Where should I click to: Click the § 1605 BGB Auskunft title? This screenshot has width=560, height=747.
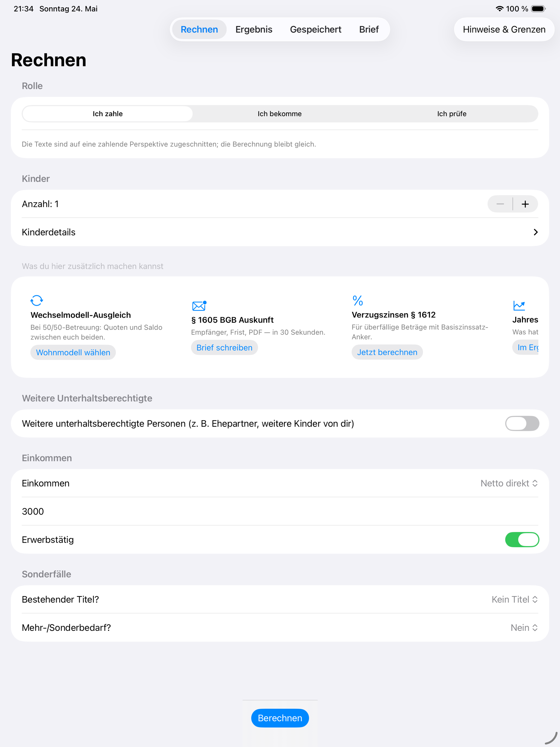[232, 320]
